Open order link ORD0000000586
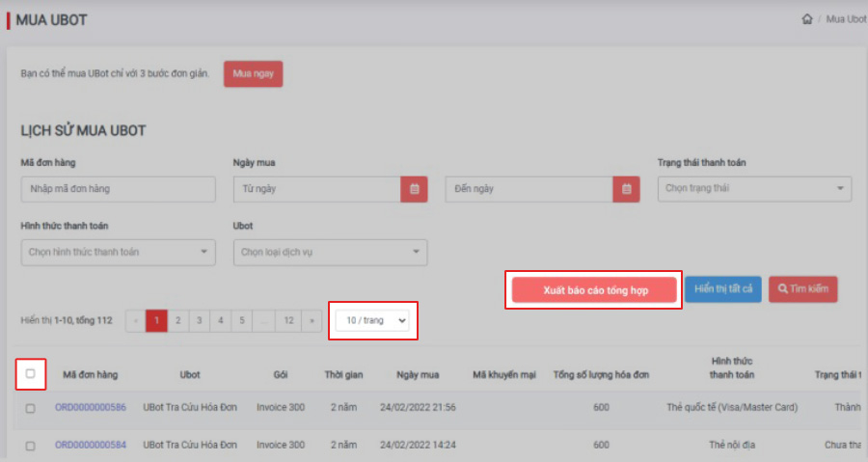Screen dimensions: 868x462 pyautogui.click(x=91, y=408)
